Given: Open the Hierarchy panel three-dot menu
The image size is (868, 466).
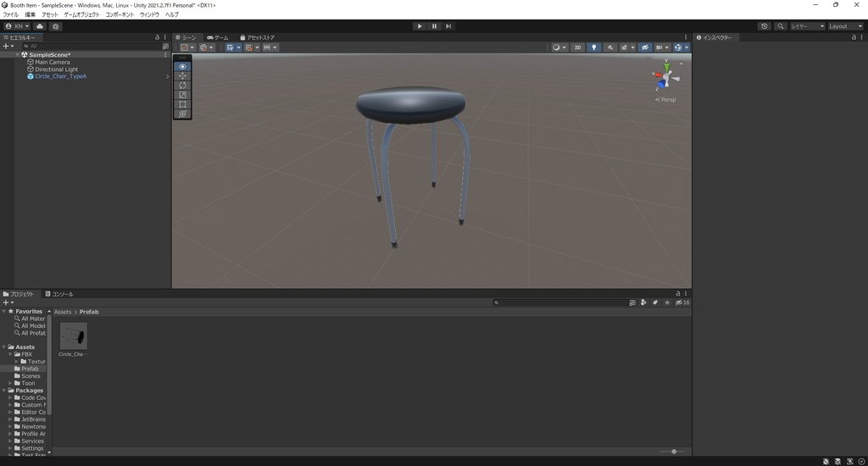Looking at the screenshot, I should click(165, 37).
